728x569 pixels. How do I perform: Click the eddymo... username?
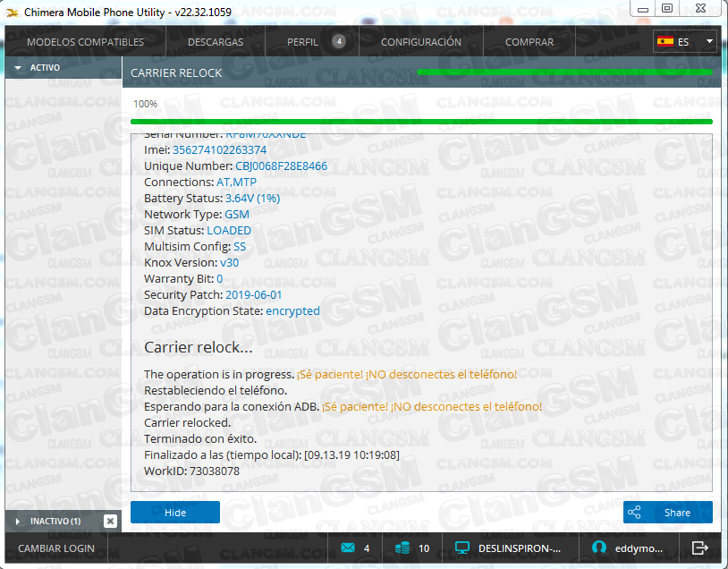(639, 548)
